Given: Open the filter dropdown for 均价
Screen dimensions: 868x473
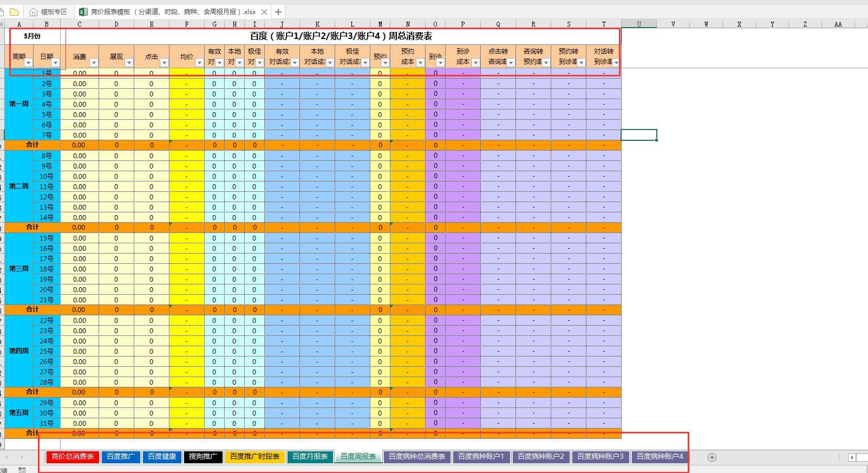Looking at the screenshot, I should click(199, 63).
